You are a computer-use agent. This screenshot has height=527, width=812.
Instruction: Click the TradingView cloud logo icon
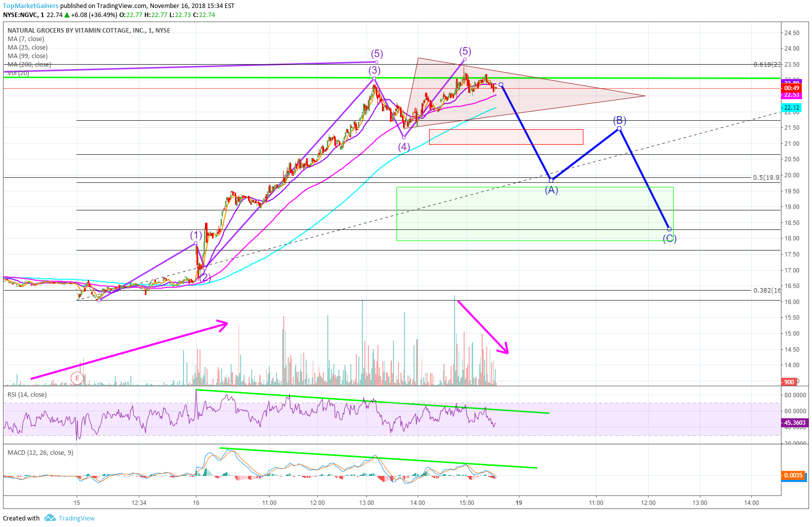click(50, 518)
